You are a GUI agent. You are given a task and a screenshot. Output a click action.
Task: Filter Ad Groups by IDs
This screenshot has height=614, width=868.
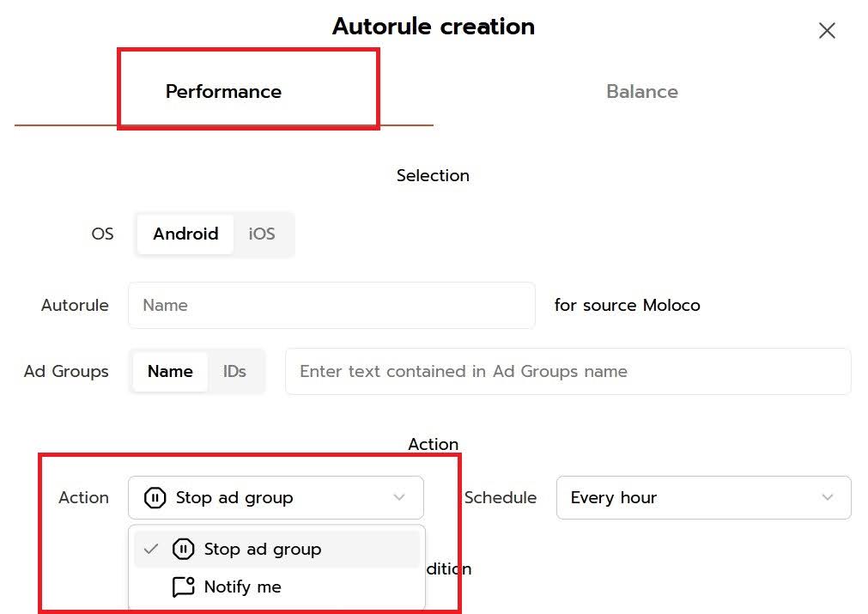234,372
